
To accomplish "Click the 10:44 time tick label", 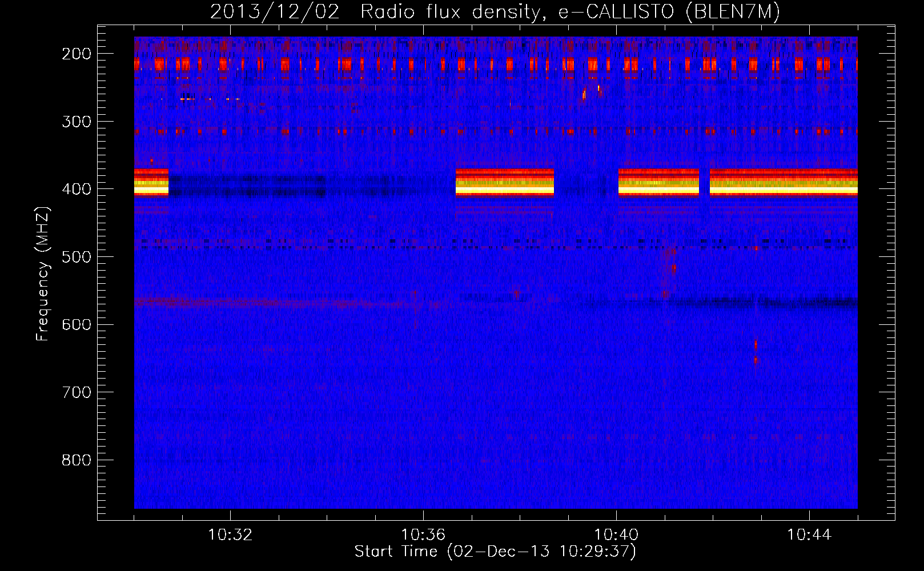I will click(809, 535).
